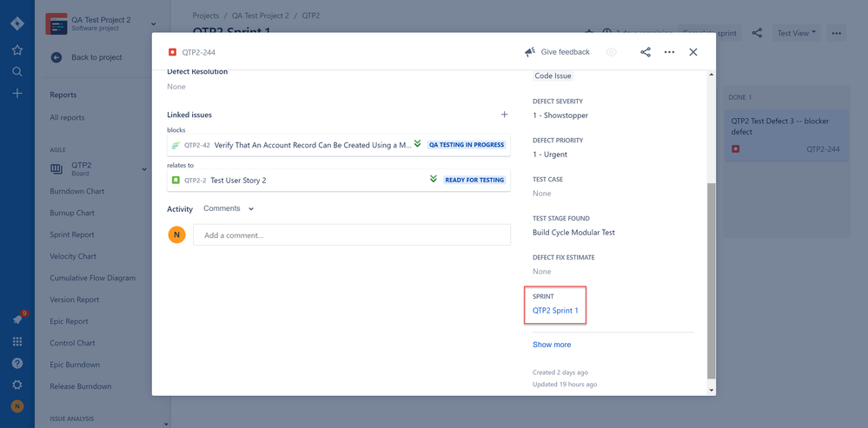Screen dimensions: 868x428
Task: Open the issue dialog more actions menu
Action: (669, 52)
